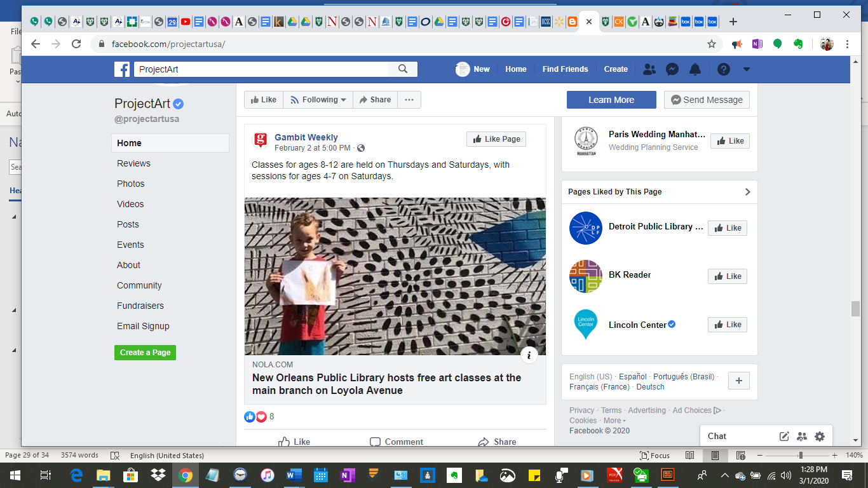Screen dimensions: 868x488
Task: Like the Detroit Public Library page
Action: click(x=728, y=228)
